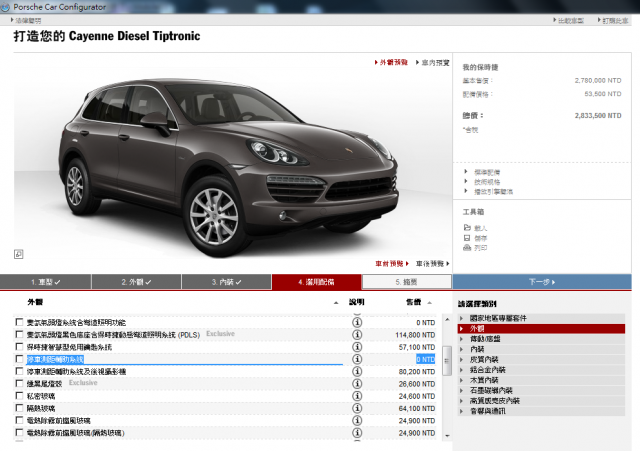Open step tab 5. 摘要
The image size is (640, 451).
pos(407,282)
